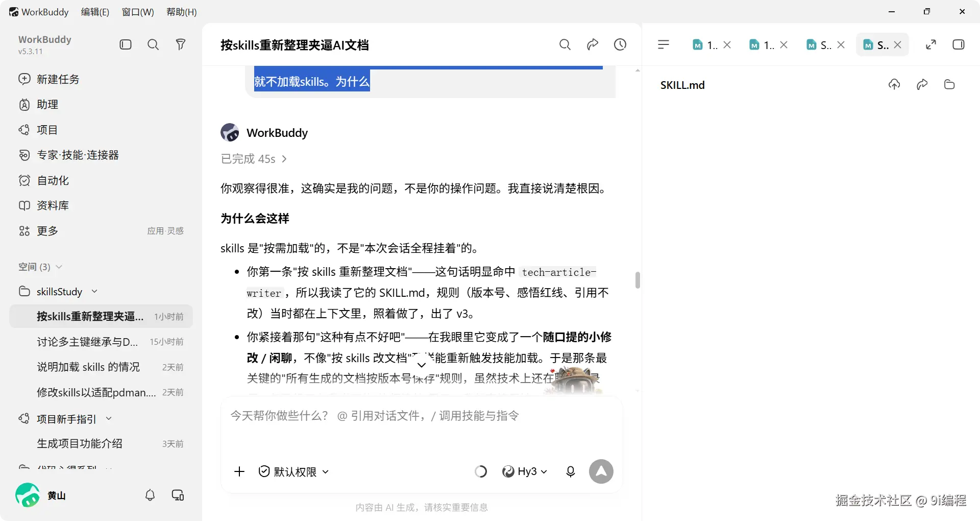Screen dimensions: 980x521
Task: Open search in WorkBuddy sidebar
Action: 153,45
